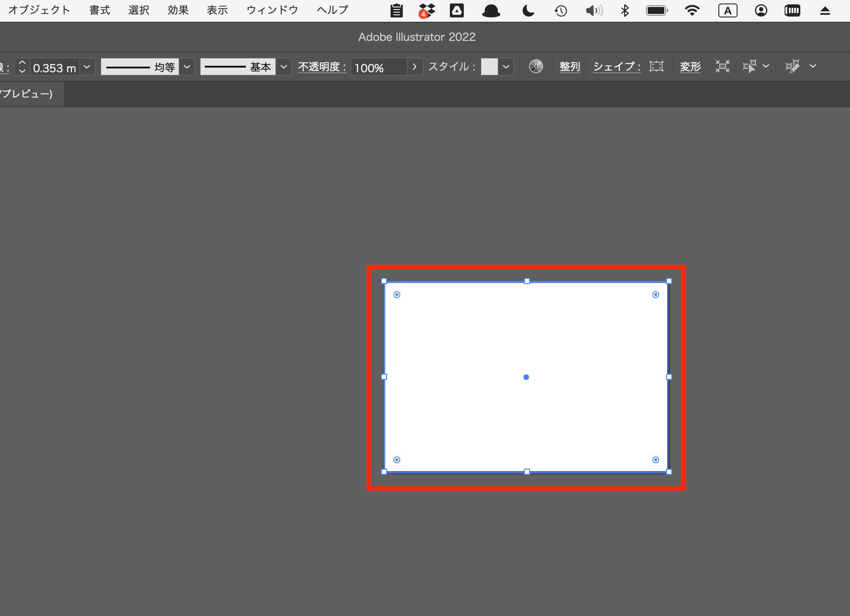The height and width of the screenshot is (616, 850).
Task: Open the 効果 menu
Action: click(x=178, y=10)
